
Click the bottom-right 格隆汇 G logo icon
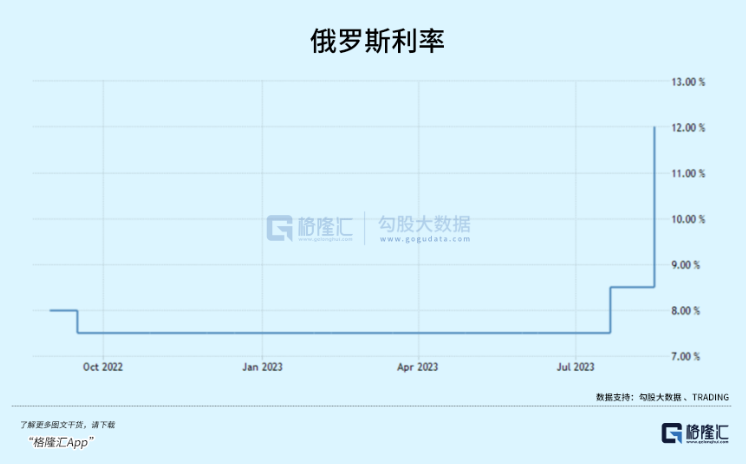pyautogui.click(x=672, y=432)
